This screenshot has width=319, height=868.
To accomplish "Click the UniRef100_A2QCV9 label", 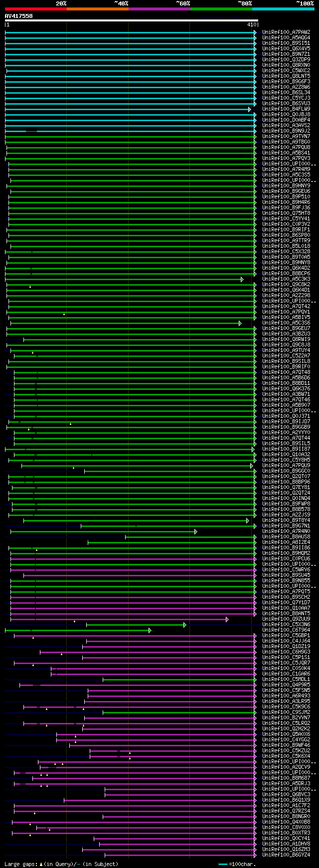I will (286, 767).
